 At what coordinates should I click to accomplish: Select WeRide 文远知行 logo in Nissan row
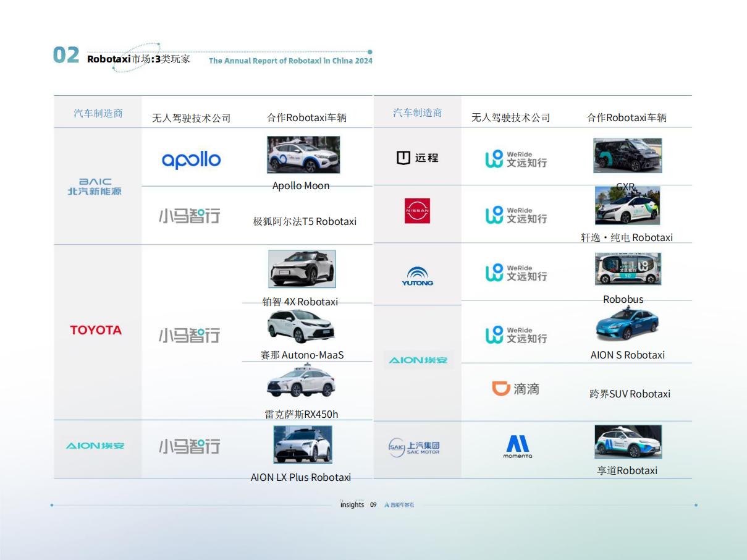516,214
